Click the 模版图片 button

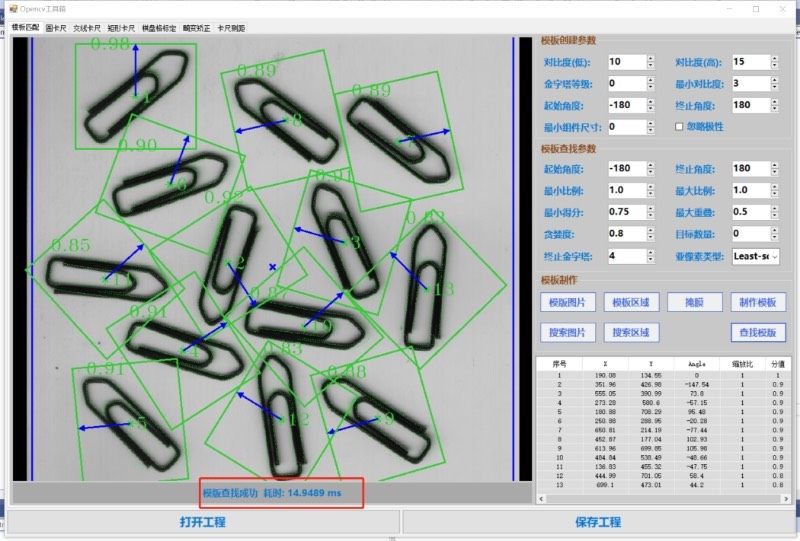click(x=567, y=302)
